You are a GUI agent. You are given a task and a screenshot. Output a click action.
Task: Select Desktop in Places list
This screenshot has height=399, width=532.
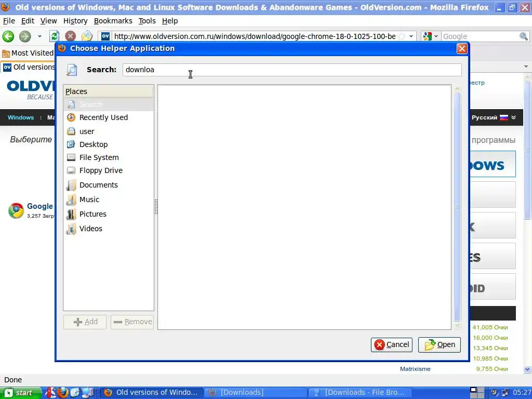coord(108,144)
